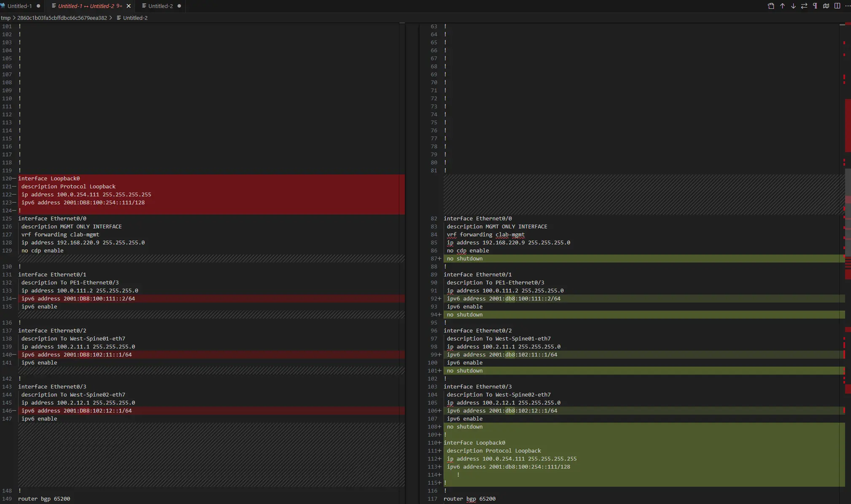This screenshot has height=504, width=851.
Task: Toggle whitespace paragraph mark icon
Action: (815, 6)
